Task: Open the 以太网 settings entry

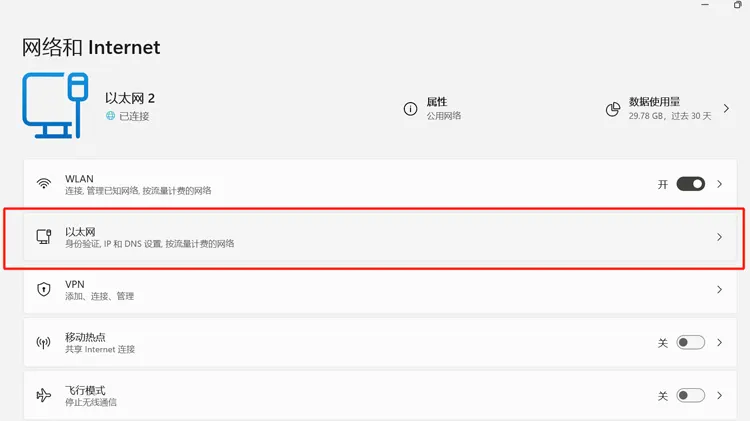Action: [x=380, y=237]
